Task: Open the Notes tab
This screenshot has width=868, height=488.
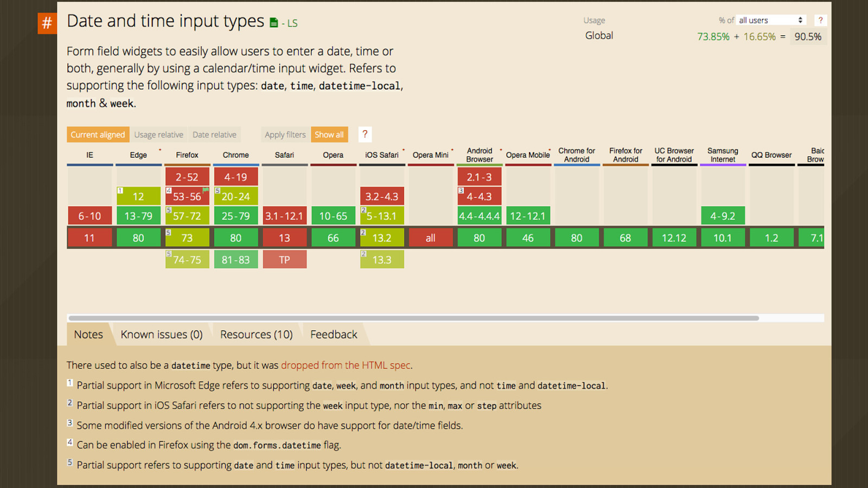Action: [x=88, y=335]
